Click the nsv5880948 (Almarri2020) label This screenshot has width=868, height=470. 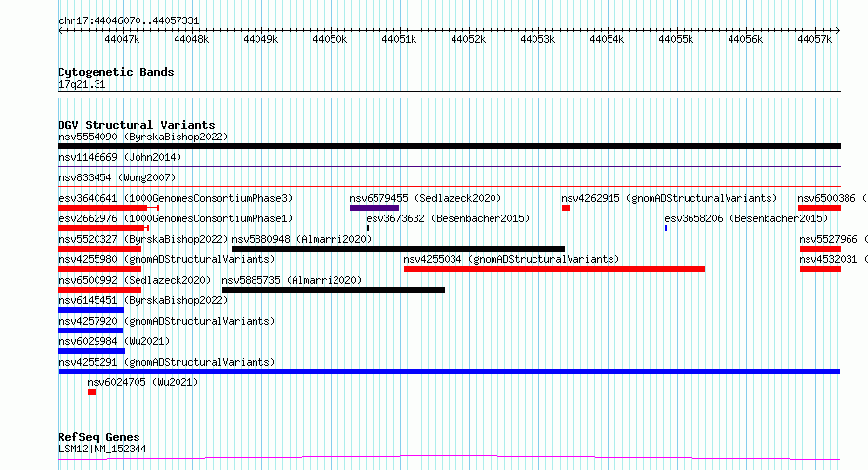pos(301,239)
